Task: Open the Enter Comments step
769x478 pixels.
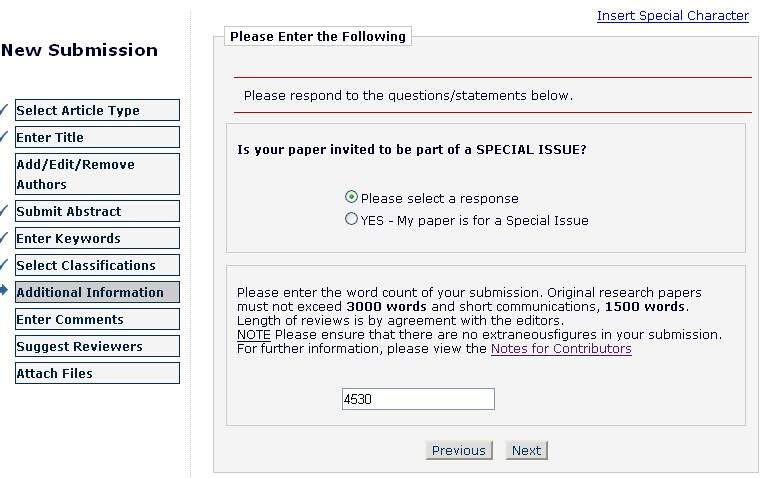Action: [x=97, y=319]
